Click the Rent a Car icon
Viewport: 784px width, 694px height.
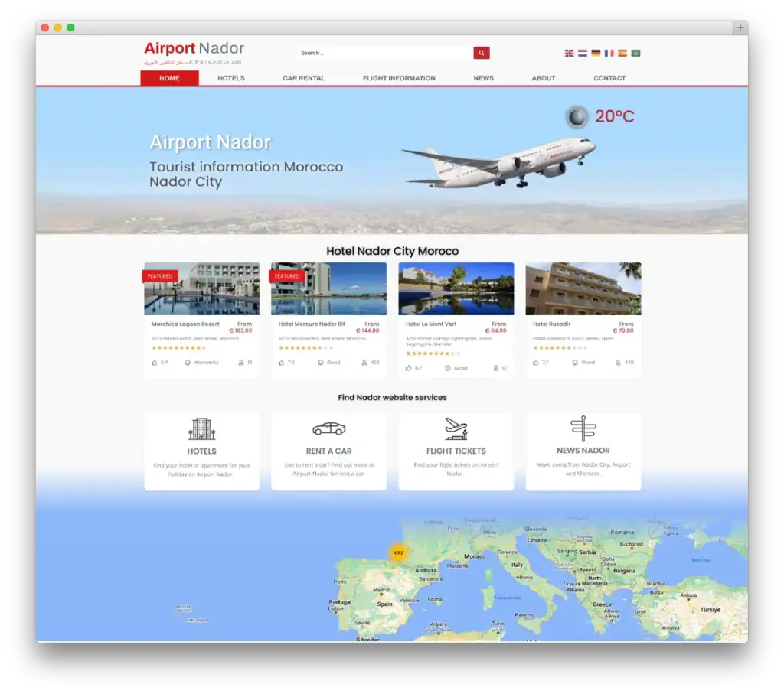pos(329,428)
